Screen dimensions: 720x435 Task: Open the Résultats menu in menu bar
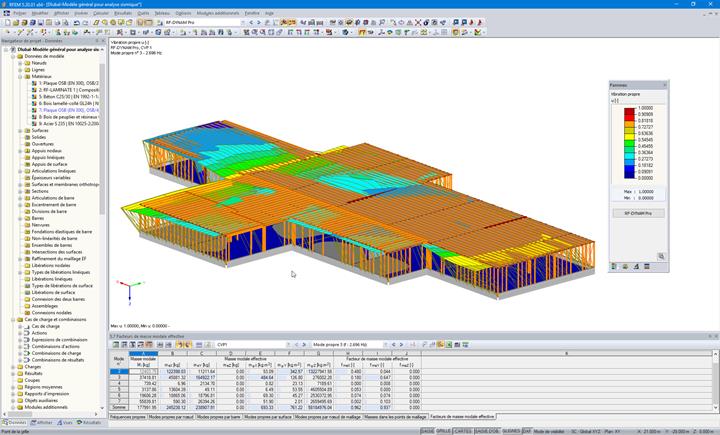pyautogui.click(x=123, y=13)
